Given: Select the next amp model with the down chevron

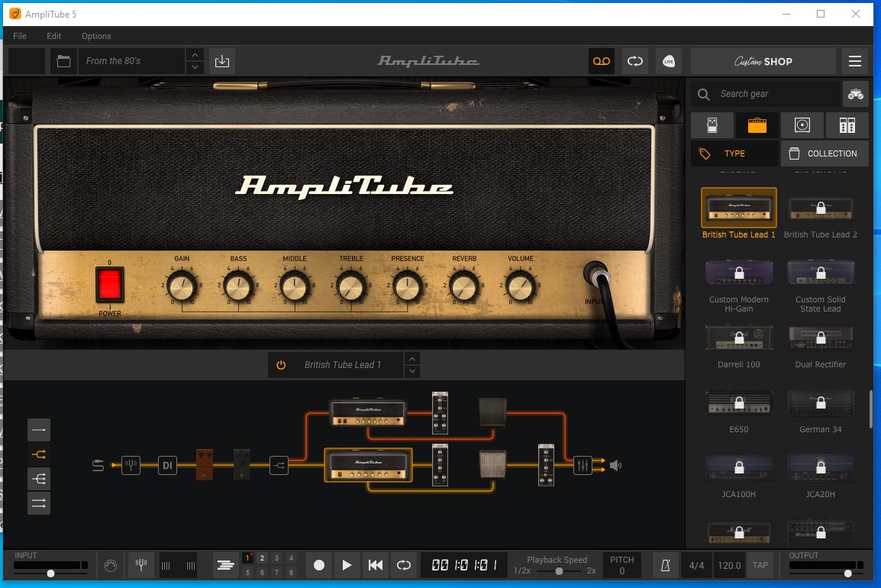Looking at the screenshot, I should coord(412,372).
